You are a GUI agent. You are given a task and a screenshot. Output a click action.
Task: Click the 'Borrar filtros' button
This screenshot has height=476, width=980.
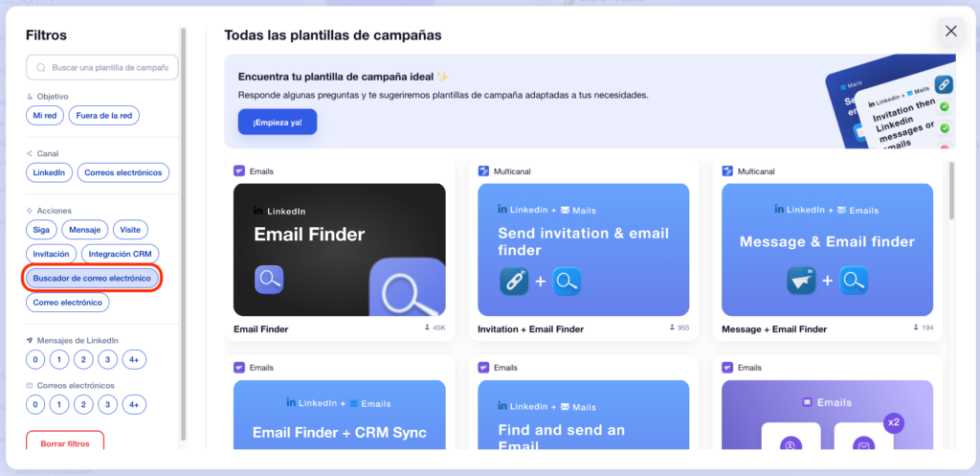(65, 444)
